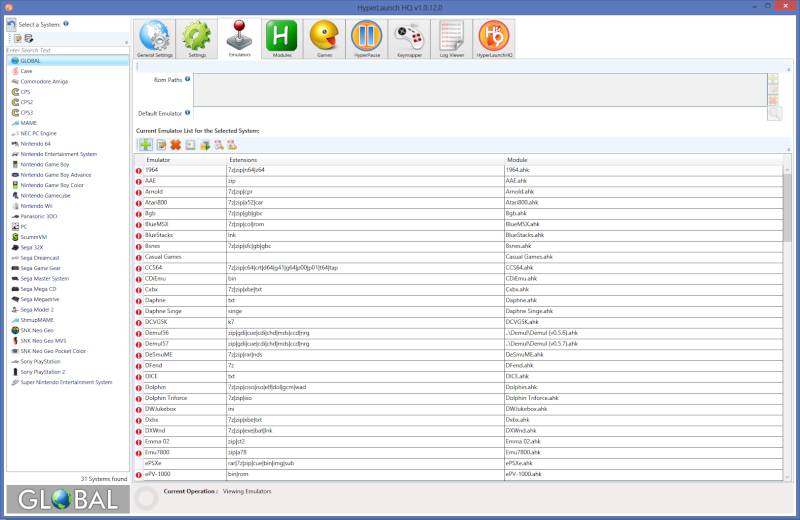800x520 pixels.
Task: Click the sixth emulator toolbar icon with magnifier
Action: pyautogui.click(x=219, y=145)
